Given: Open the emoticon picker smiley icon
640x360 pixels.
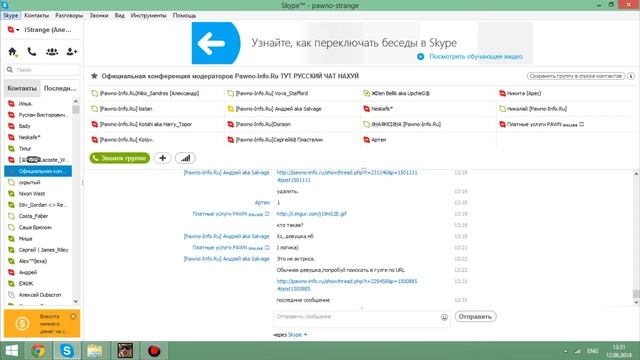Looking at the screenshot, I should pos(444,317).
